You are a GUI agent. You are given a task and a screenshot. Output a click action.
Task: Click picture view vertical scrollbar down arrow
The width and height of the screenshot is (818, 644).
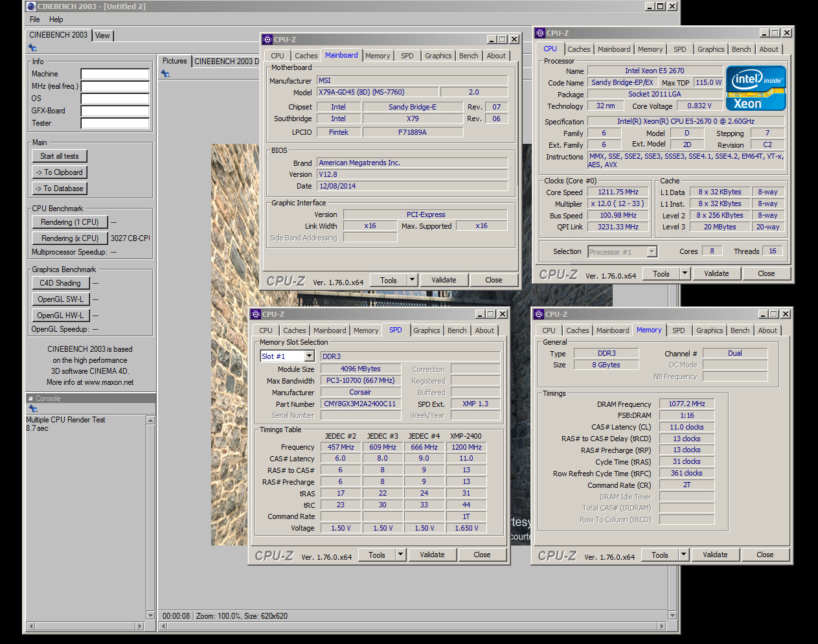coord(672,615)
